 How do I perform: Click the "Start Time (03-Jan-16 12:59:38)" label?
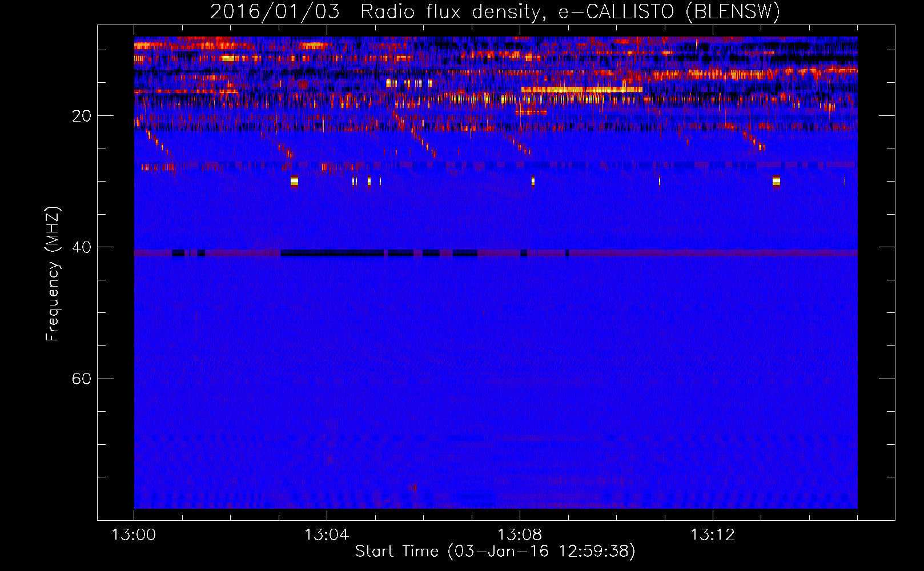[495, 552]
